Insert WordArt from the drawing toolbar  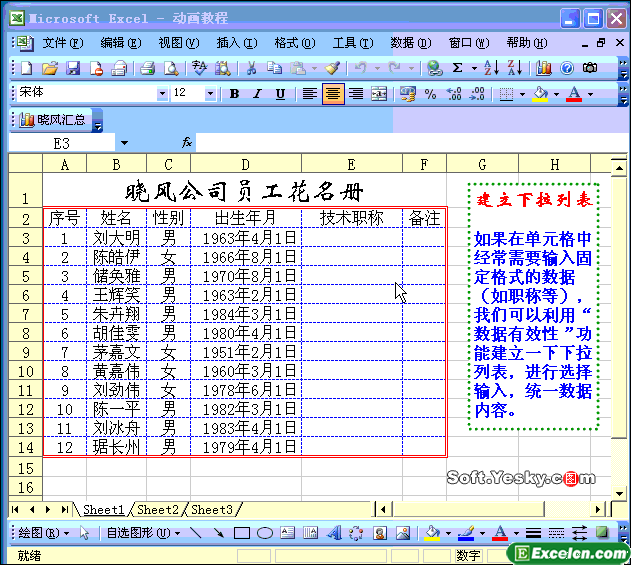click(x=334, y=534)
